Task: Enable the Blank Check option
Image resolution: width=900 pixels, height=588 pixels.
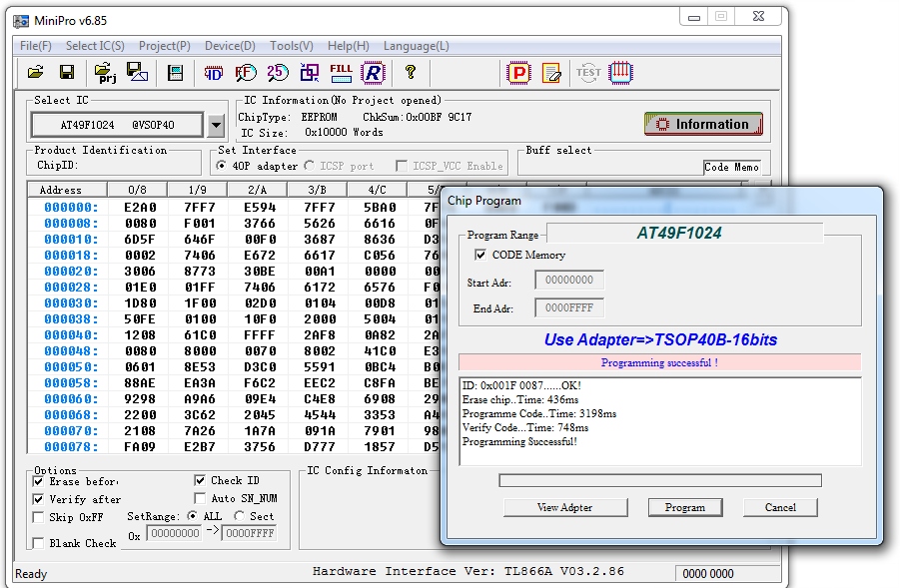Action: coord(37,543)
